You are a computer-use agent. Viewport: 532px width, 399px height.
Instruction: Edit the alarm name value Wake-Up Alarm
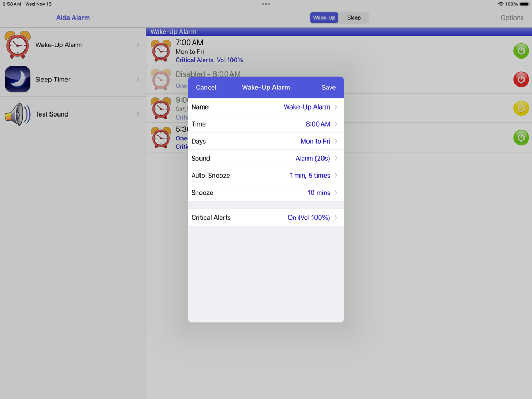307,107
